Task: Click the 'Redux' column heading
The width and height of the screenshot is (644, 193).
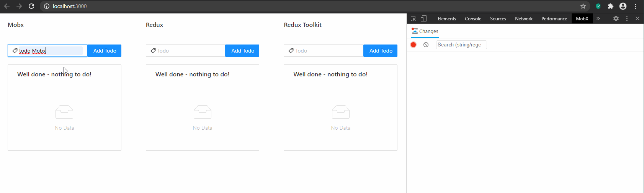Action: (154, 25)
